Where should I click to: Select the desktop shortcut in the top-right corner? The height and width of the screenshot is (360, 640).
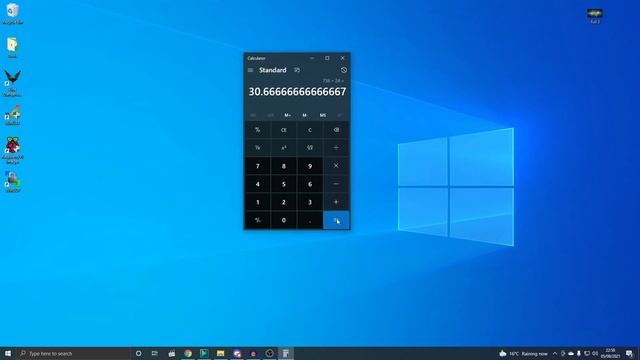point(595,16)
